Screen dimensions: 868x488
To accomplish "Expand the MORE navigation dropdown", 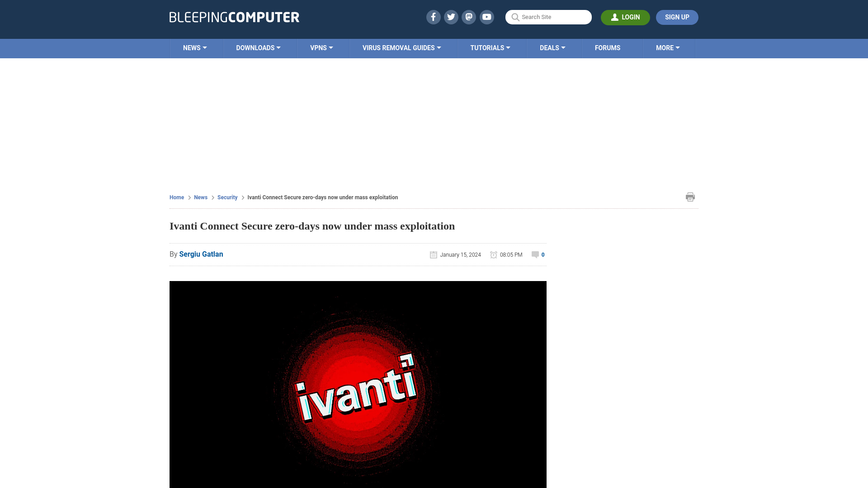I will [667, 47].
